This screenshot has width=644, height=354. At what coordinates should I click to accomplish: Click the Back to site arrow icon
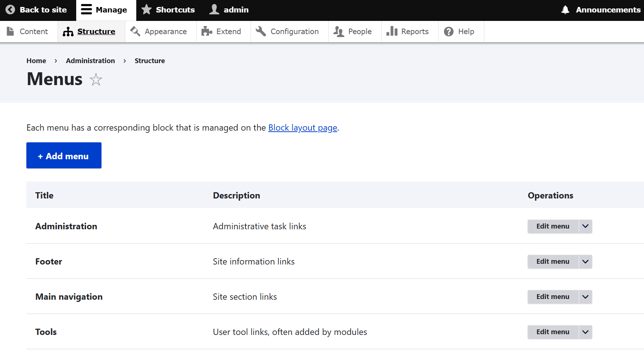(x=10, y=10)
